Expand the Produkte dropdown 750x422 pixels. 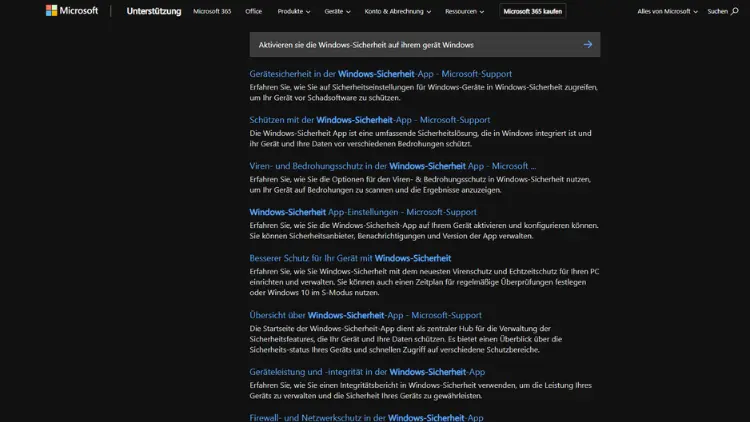[294, 11]
